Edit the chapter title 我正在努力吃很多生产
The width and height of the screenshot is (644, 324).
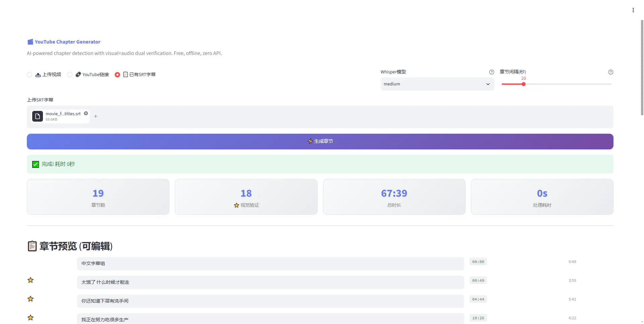(270, 319)
